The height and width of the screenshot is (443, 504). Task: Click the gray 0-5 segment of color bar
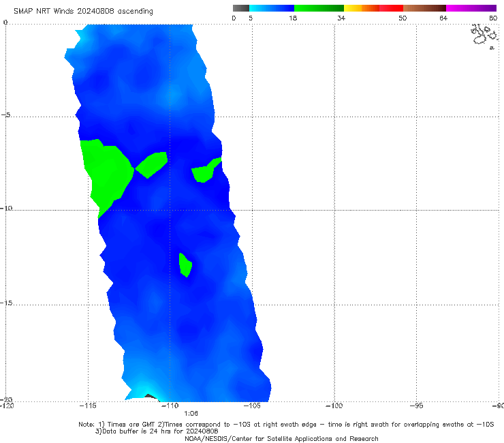(241, 8)
